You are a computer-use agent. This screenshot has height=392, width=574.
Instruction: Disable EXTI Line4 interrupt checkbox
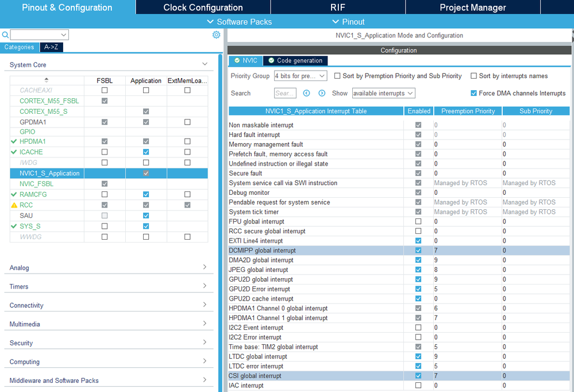(418, 241)
